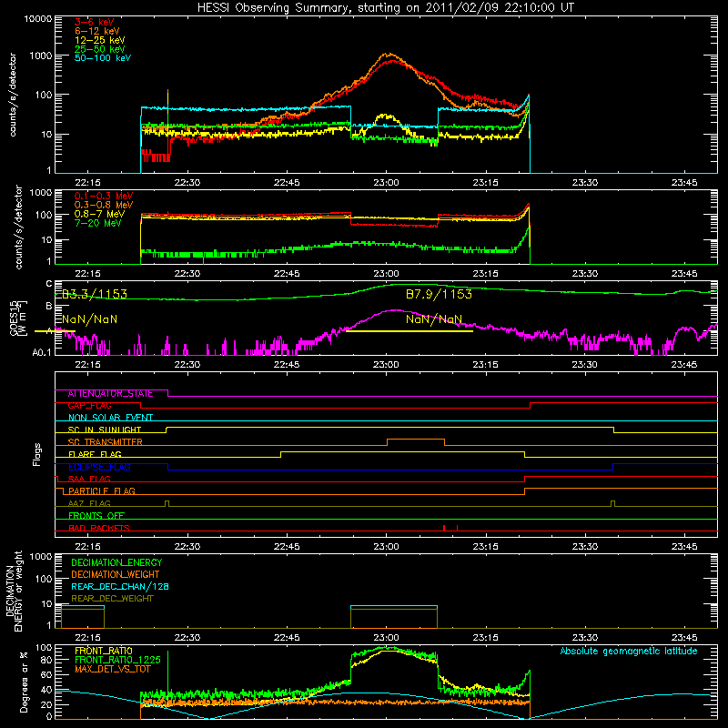
Task: Click the green FRONT_RATIO_1225 legend label
Action: tap(117, 660)
